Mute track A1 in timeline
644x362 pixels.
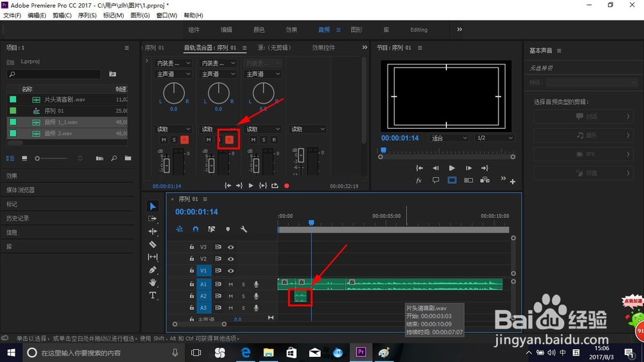click(x=231, y=284)
